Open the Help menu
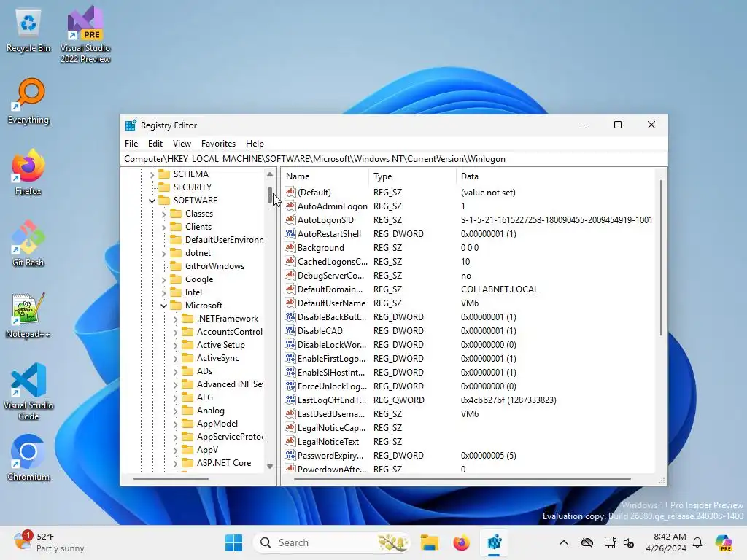The height and width of the screenshot is (560, 747). tap(255, 144)
